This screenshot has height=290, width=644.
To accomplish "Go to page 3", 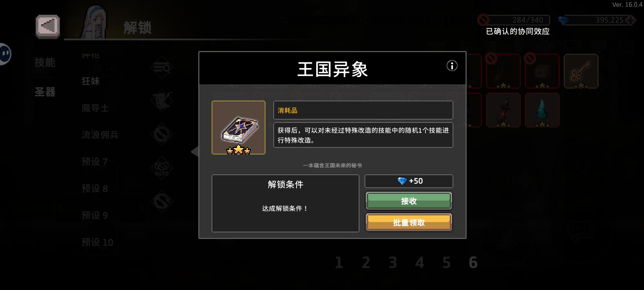I will point(393,262).
